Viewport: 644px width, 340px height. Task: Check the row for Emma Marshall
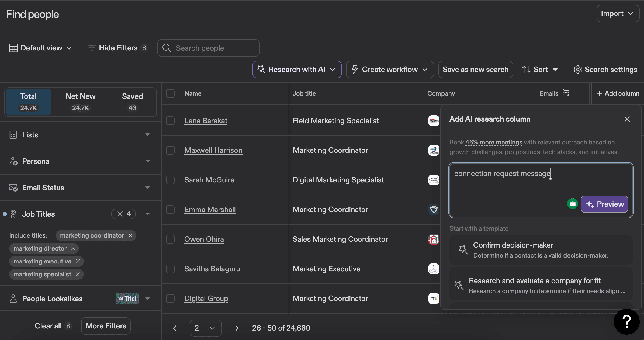(x=170, y=210)
